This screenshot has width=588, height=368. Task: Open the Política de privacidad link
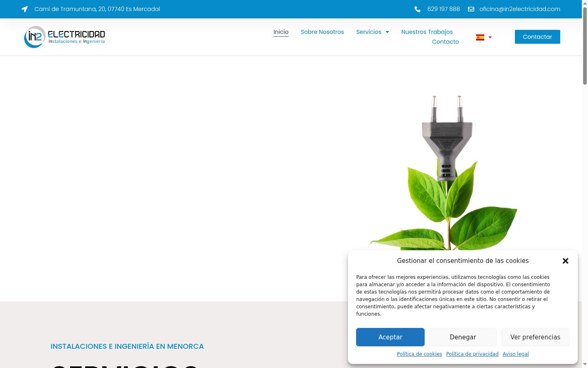point(472,354)
